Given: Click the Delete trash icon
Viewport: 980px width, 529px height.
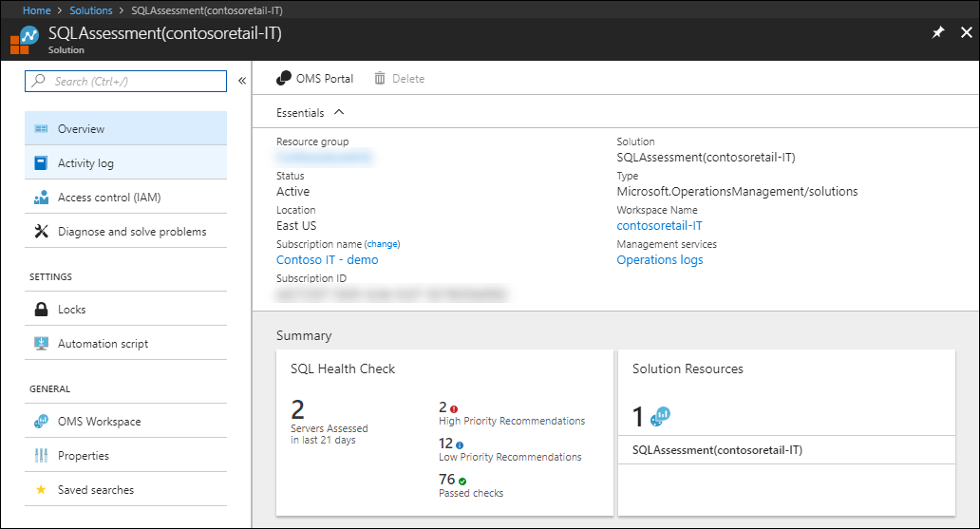Looking at the screenshot, I should coord(380,79).
